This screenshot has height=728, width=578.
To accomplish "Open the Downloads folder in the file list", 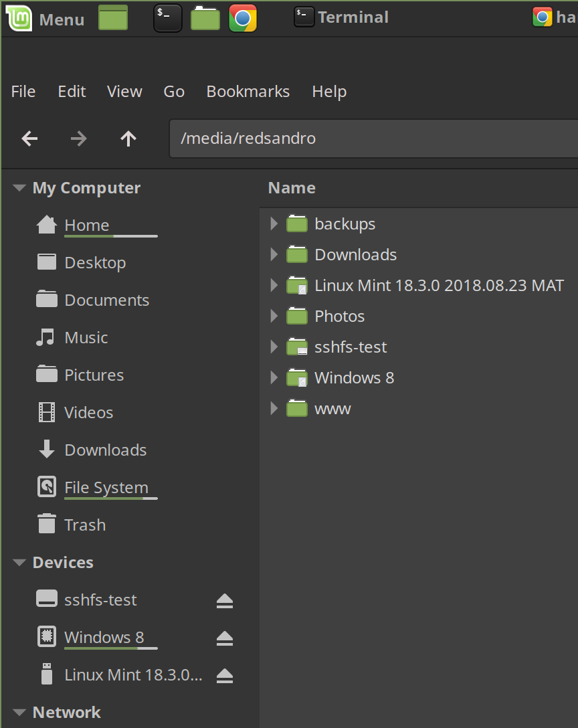I will [355, 254].
